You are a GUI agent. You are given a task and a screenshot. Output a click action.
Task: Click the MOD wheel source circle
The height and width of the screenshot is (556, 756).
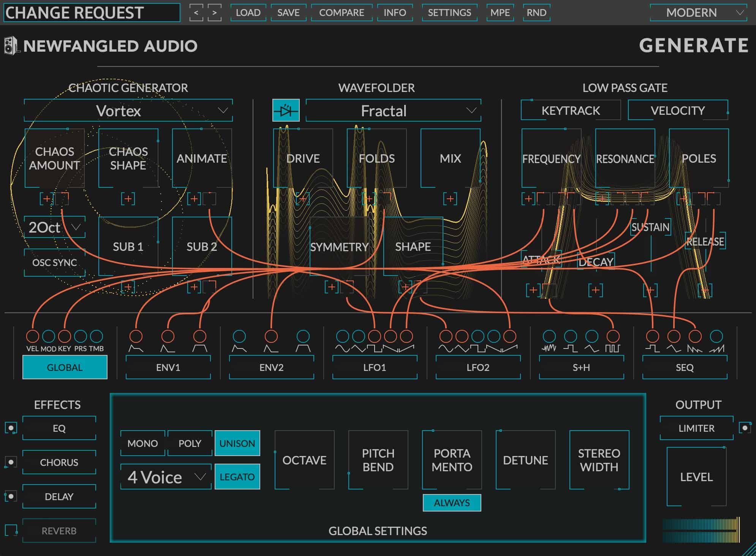coord(49,336)
